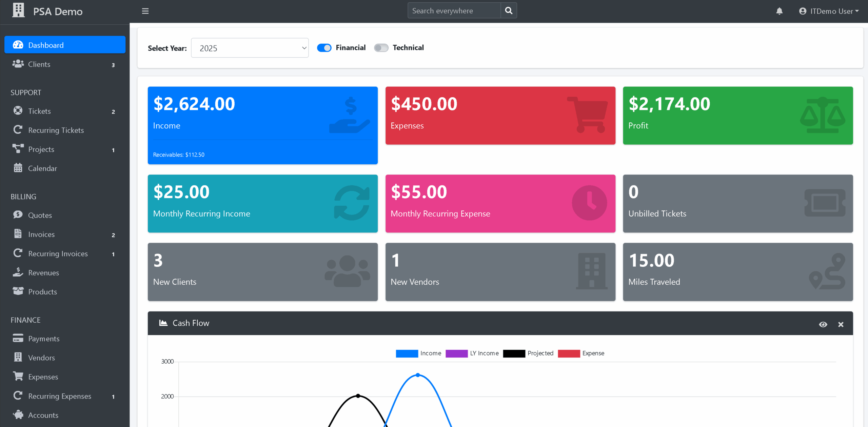Toggle the hamburger sidebar menu icon
868x427 pixels.
coord(145,11)
